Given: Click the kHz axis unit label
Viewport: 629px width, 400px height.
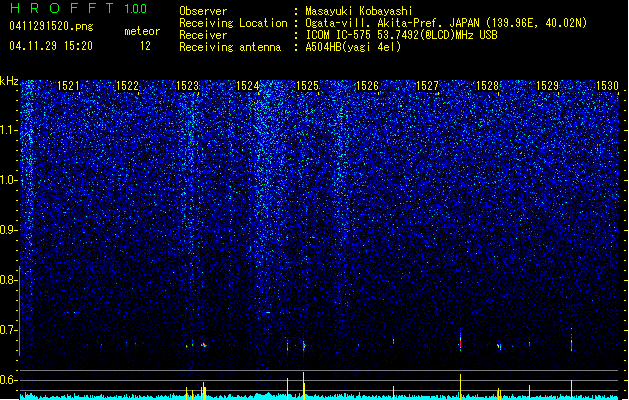Looking at the screenshot, I should pos(9,81).
